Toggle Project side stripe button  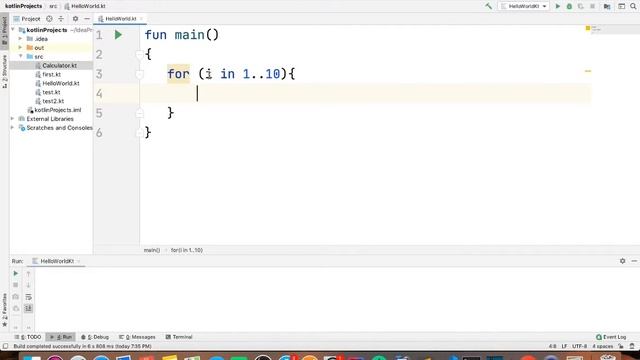point(4,31)
